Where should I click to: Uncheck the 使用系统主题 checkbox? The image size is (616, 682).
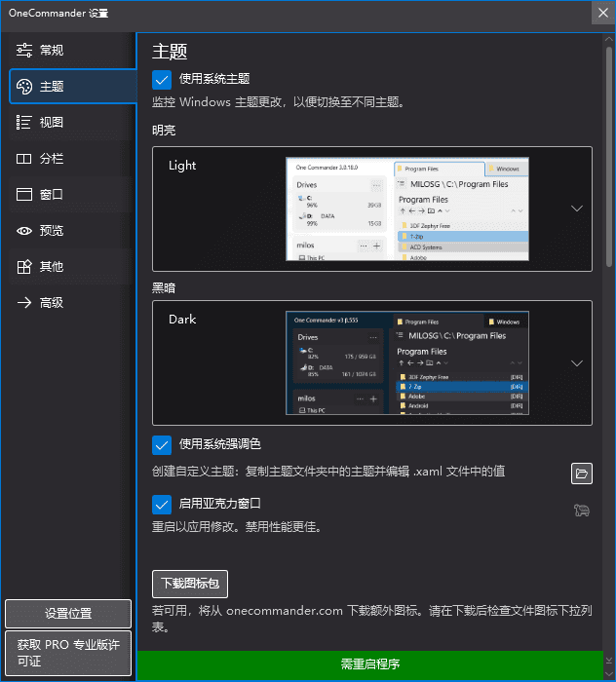pos(162,80)
